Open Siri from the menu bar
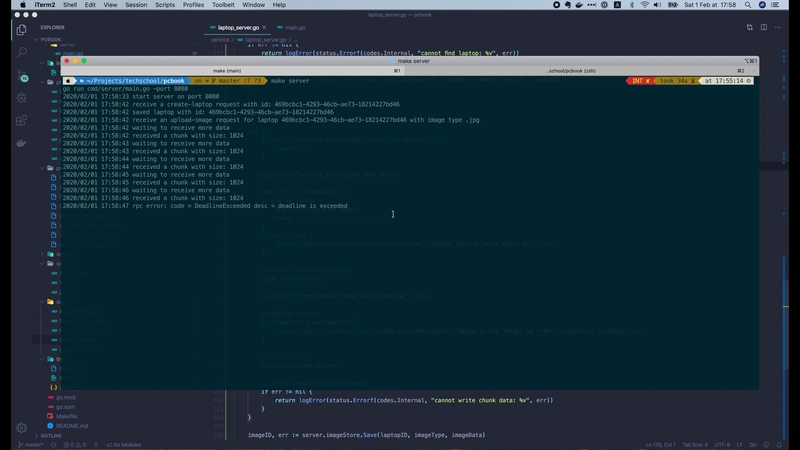This screenshot has width=800, height=450. tap(762, 5)
